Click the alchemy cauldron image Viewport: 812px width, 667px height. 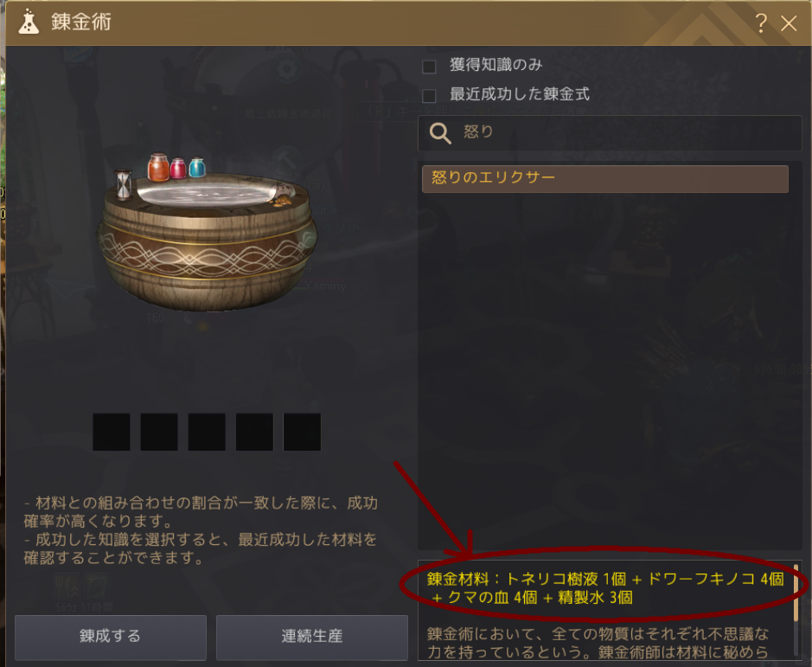pos(206,233)
